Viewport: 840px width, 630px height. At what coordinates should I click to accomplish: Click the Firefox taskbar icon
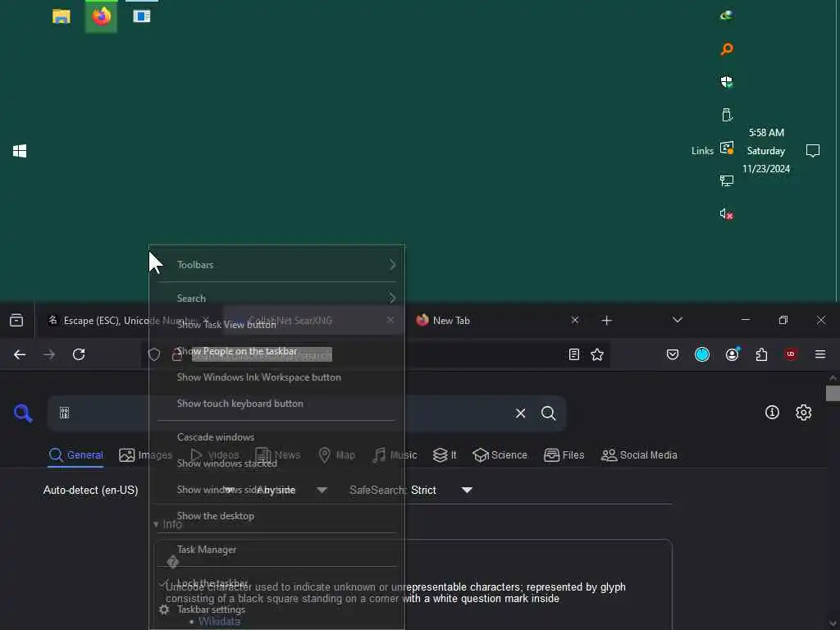point(101,16)
